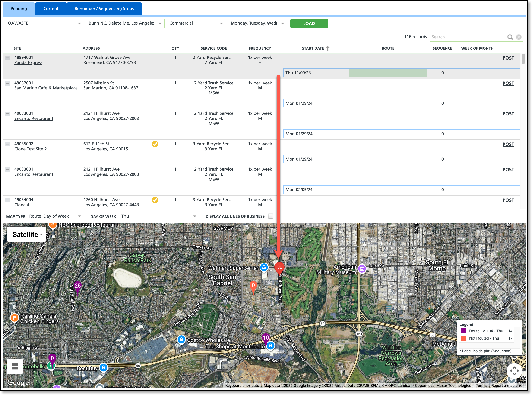532x395 pixels.
Task: Switch to the Current tab
Action: tap(51, 9)
